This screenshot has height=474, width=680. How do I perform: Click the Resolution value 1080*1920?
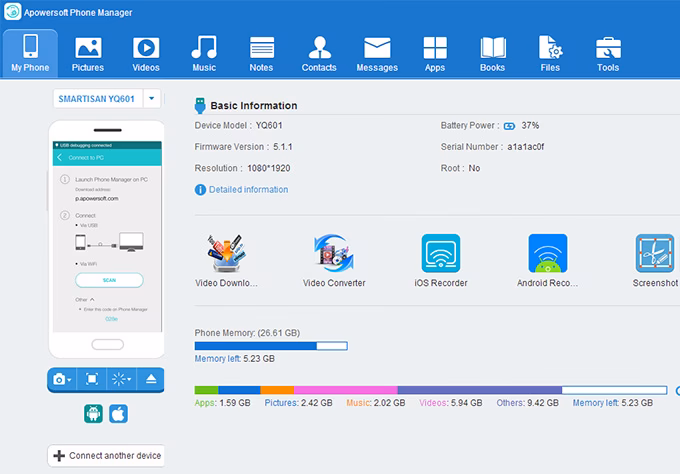(x=268, y=168)
